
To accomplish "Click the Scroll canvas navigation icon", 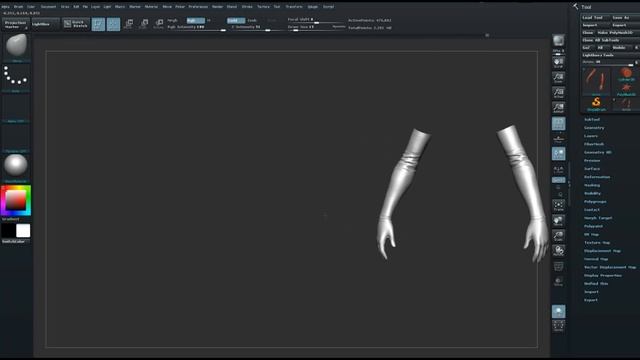I will click(558, 62).
